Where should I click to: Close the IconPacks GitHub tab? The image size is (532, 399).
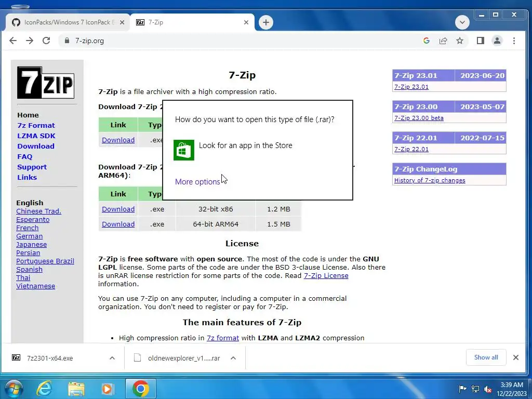(x=122, y=22)
